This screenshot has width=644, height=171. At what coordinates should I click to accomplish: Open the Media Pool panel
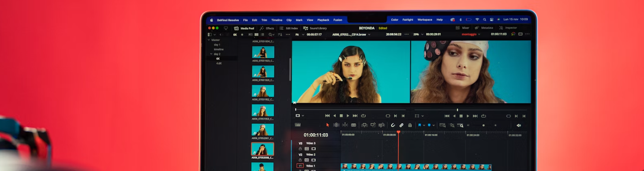[x=244, y=28]
